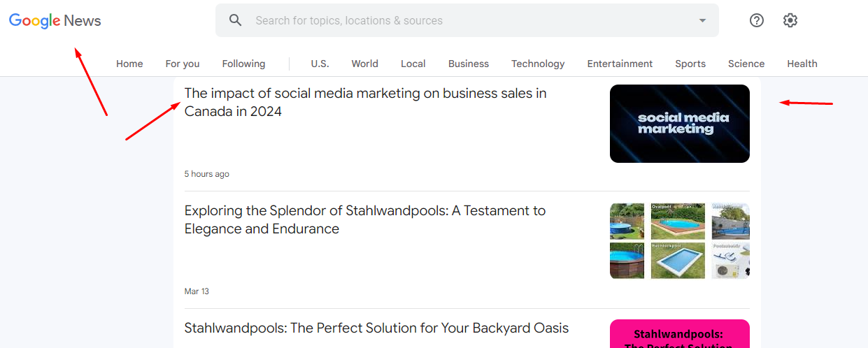Switch to the Technology tab

coord(538,64)
